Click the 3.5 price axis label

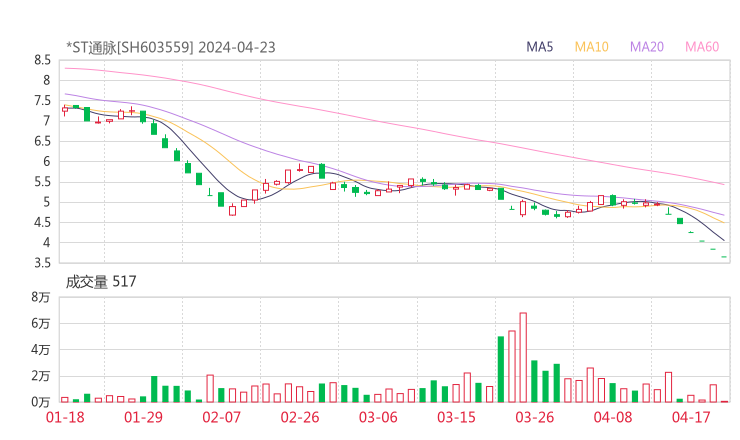(42, 263)
